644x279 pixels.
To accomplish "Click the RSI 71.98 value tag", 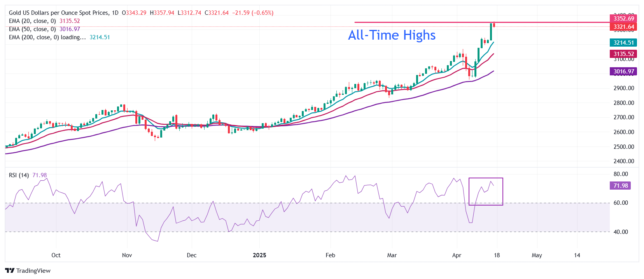I will point(620,186).
